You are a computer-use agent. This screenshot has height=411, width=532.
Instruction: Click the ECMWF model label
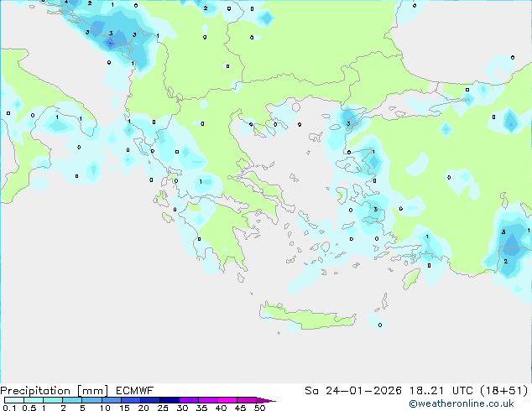pos(133,390)
